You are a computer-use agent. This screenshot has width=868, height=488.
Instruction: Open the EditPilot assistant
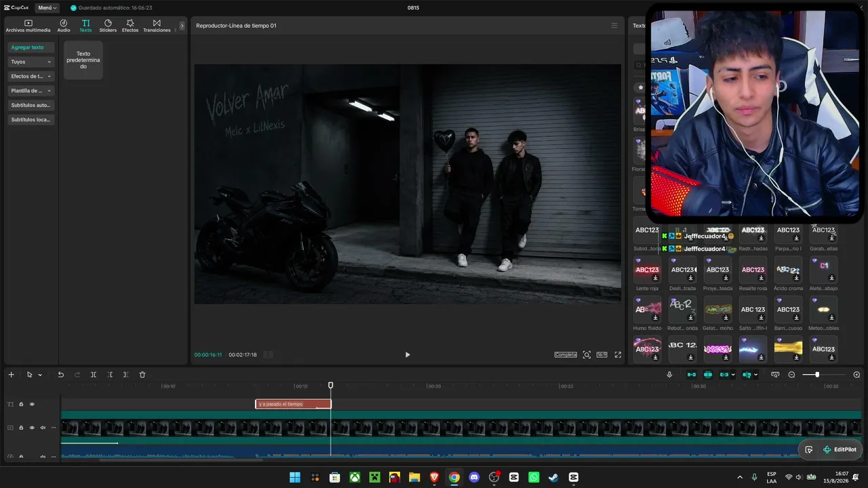tap(840, 449)
